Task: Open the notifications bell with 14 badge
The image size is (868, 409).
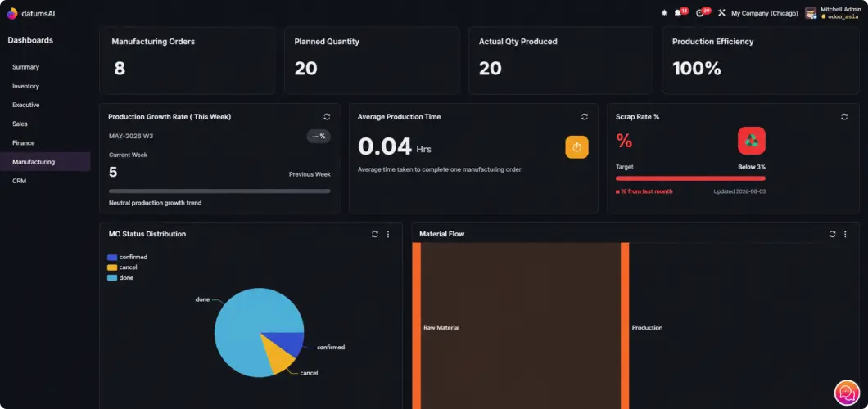Action: (677, 13)
